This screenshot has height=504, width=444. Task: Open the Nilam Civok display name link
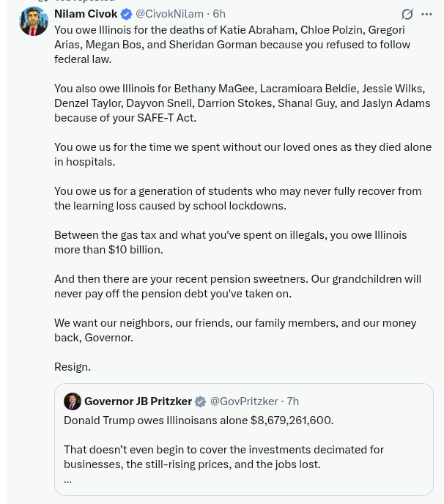[x=86, y=14]
